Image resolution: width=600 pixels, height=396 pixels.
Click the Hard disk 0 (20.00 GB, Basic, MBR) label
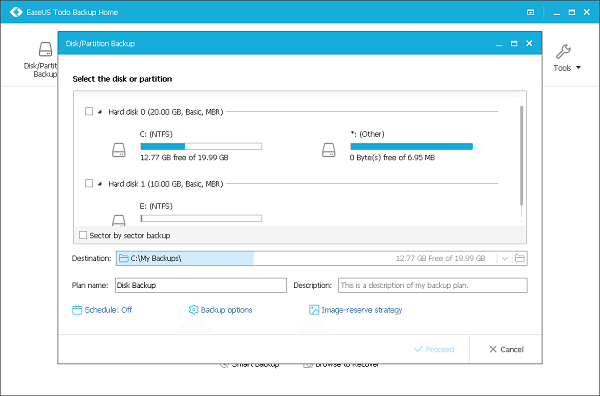pyautogui.click(x=166, y=112)
